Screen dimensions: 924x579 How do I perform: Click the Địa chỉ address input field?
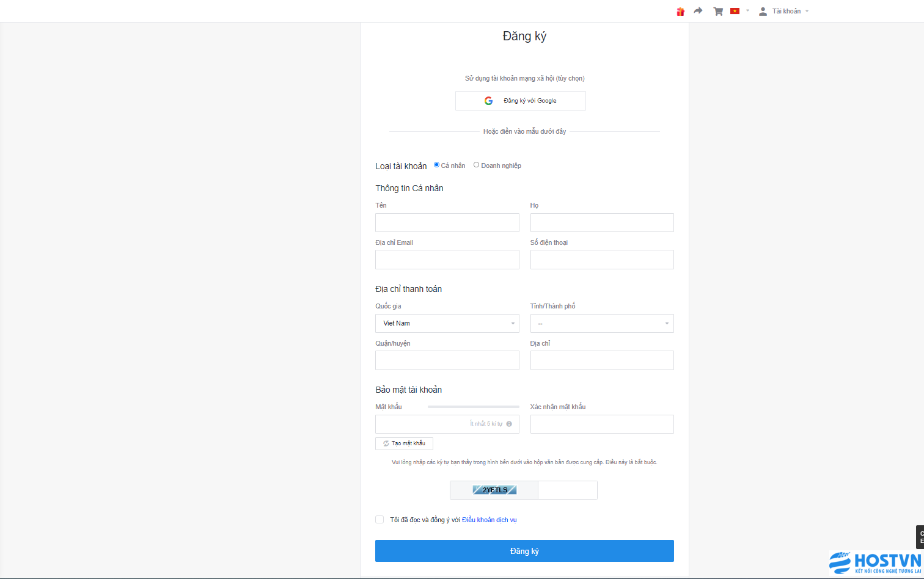point(602,360)
